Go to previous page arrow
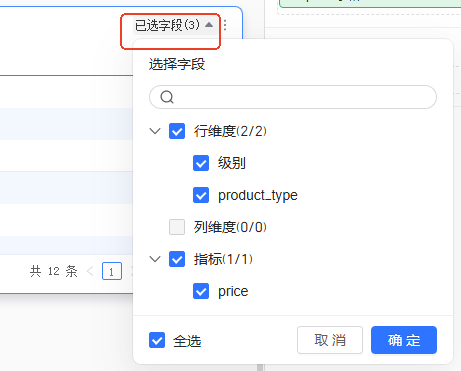 point(90,271)
